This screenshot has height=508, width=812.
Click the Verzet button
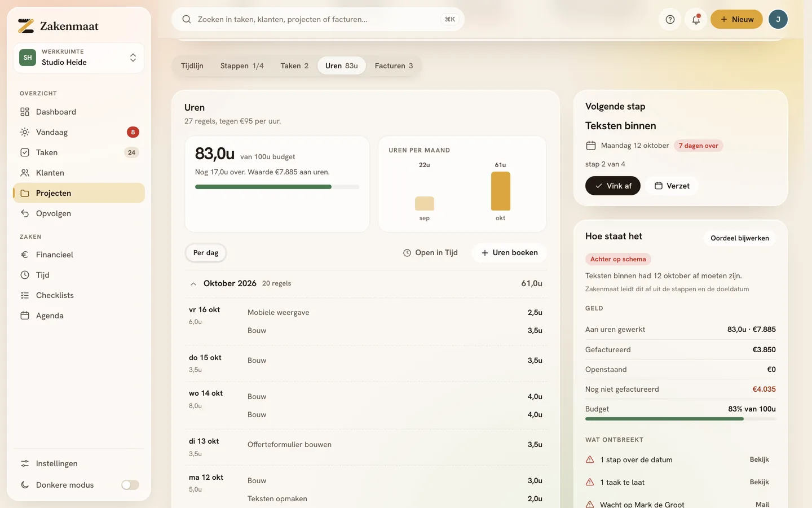(x=672, y=186)
